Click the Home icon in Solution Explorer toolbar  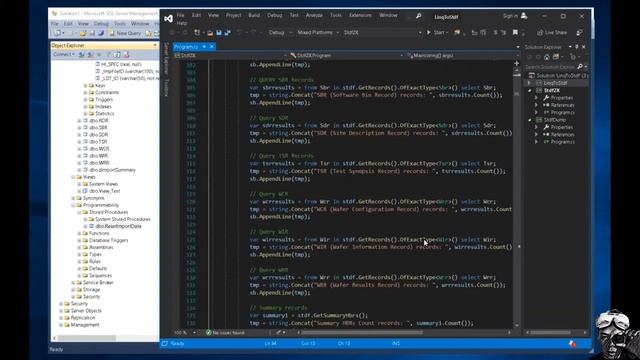pos(547,57)
